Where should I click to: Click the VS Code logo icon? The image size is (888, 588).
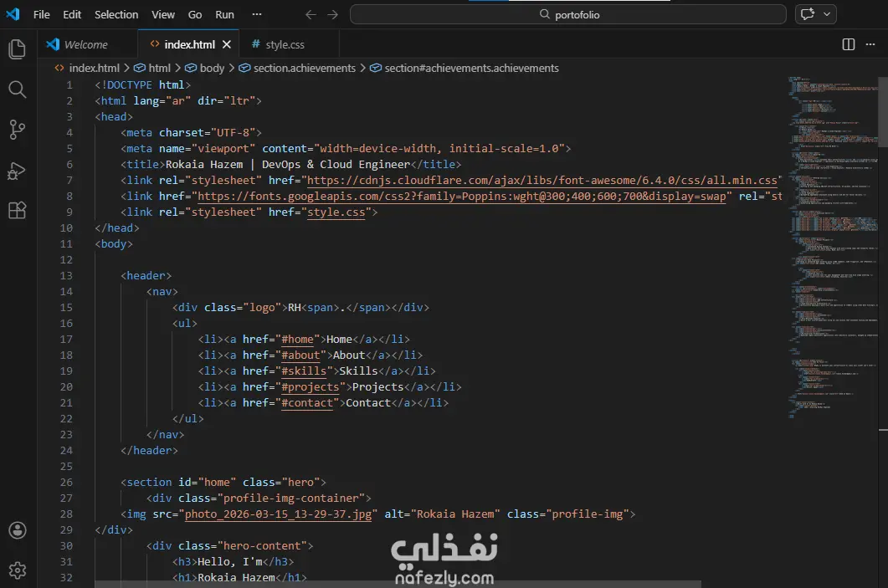13,14
